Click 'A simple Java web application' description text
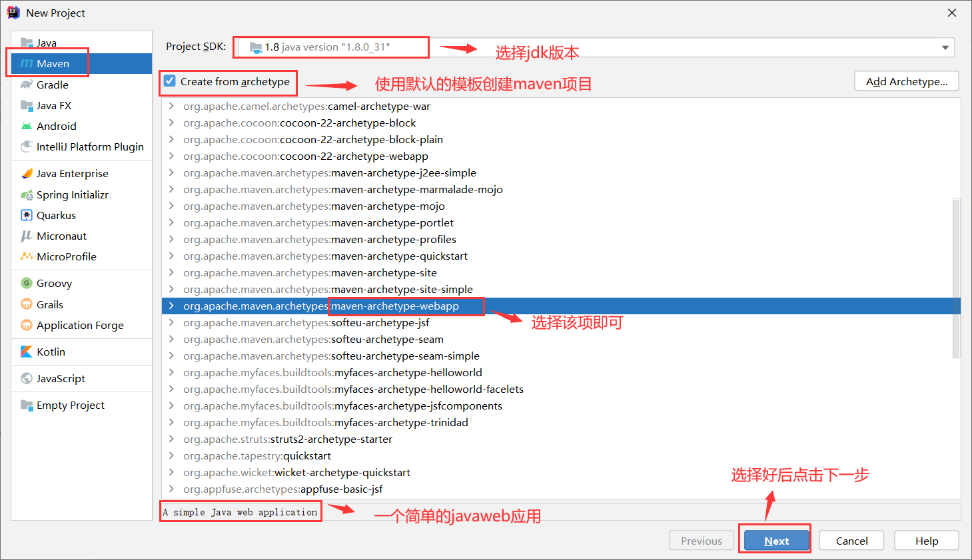Screen dimensions: 972x560 click(x=240, y=512)
